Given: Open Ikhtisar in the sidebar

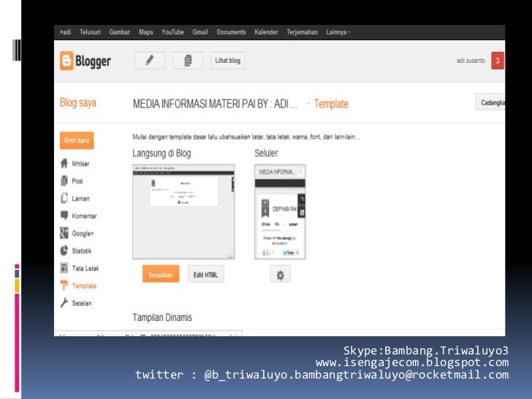Looking at the screenshot, I should coord(80,164).
